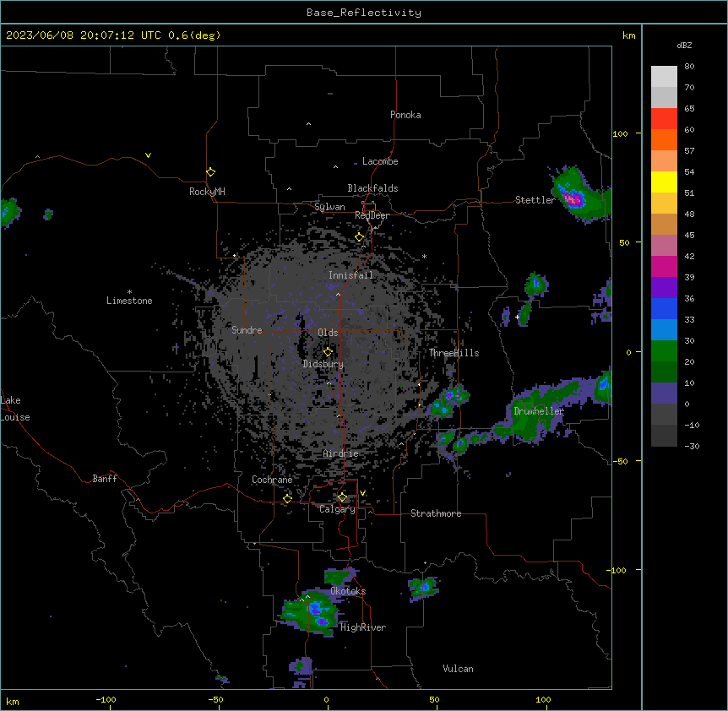Click the Okotoks label
728x711 pixels.
click(x=348, y=591)
